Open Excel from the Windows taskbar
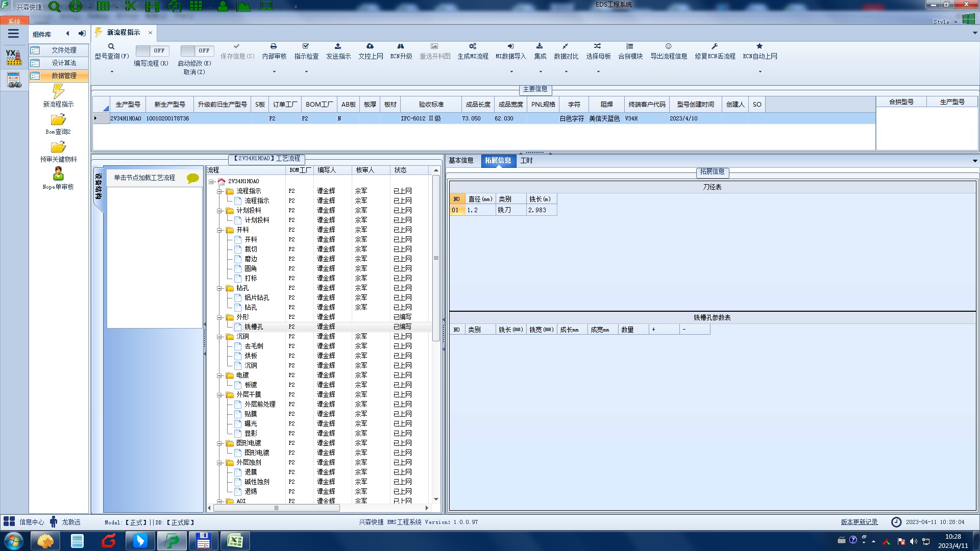The width and height of the screenshot is (980, 551). click(x=235, y=540)
